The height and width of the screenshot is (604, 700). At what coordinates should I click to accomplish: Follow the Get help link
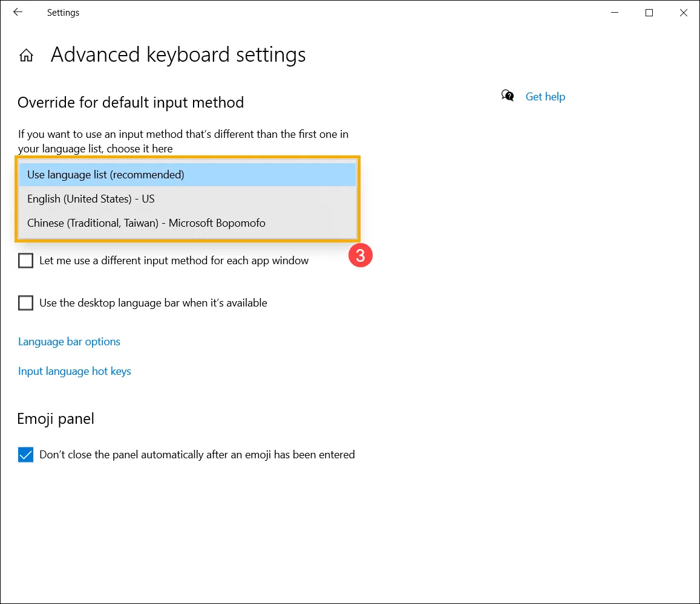pos(545,96)
